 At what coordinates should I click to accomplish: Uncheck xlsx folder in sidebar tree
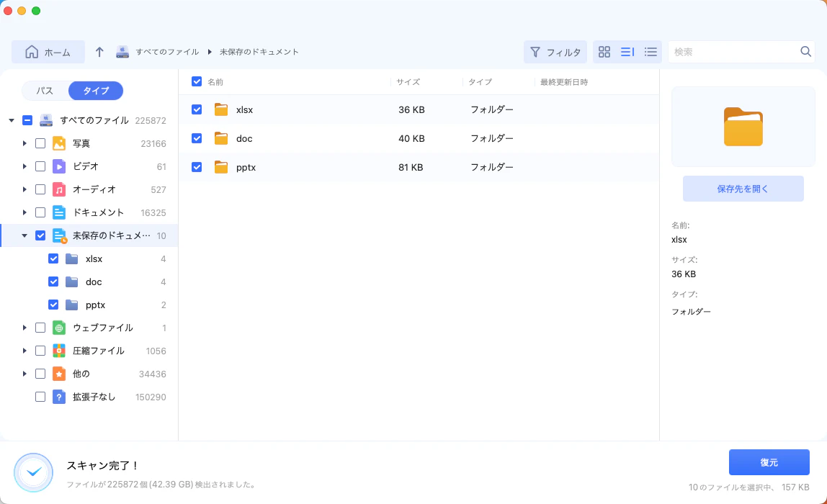53,258
